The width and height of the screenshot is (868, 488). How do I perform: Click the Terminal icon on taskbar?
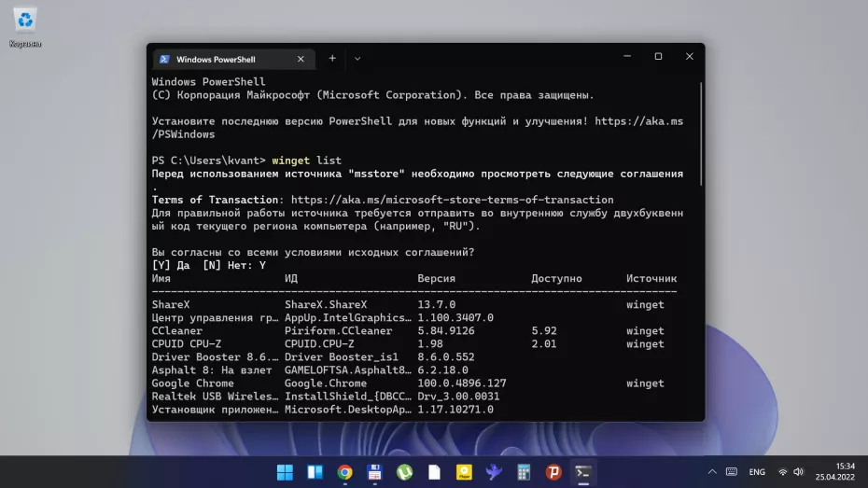(x=583, y=472)
